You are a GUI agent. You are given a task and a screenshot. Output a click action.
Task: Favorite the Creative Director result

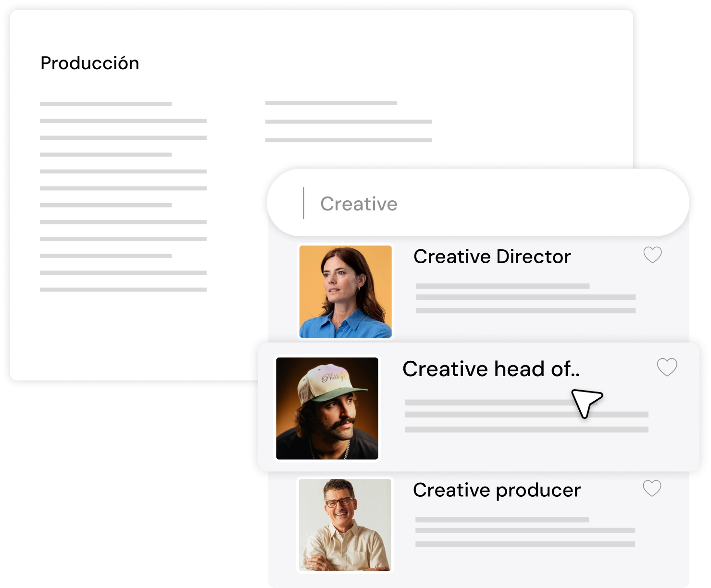tap(652, 255)
